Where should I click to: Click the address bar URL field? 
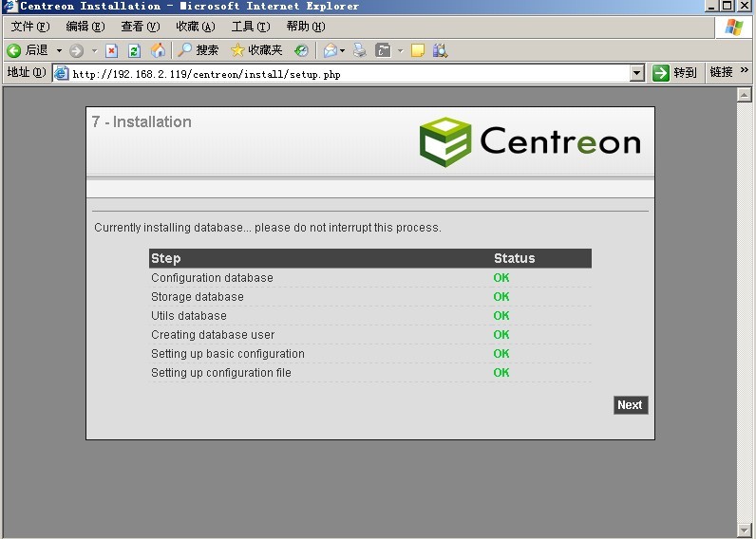pos(342,73)
